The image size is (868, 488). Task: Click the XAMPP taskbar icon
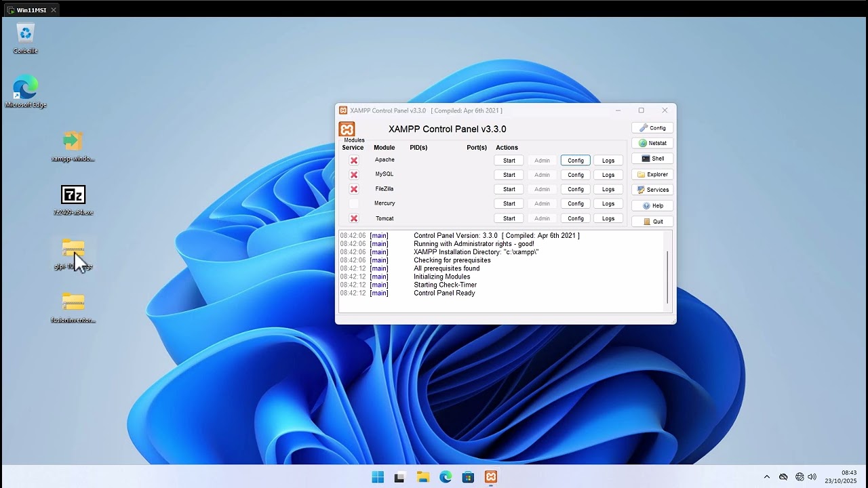[x=491, y=477]
